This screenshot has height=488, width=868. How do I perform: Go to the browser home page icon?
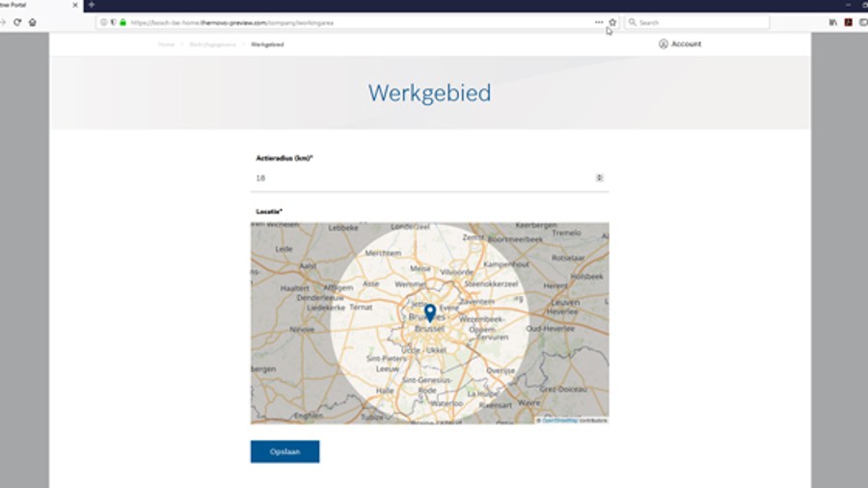tap(32, 23)
